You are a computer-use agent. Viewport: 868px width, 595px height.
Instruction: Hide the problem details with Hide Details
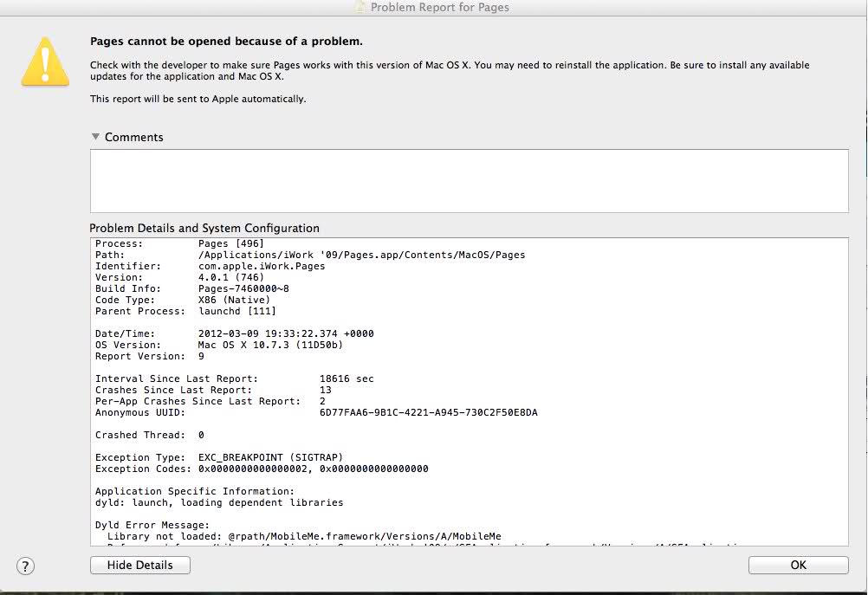tap(140, 565)
